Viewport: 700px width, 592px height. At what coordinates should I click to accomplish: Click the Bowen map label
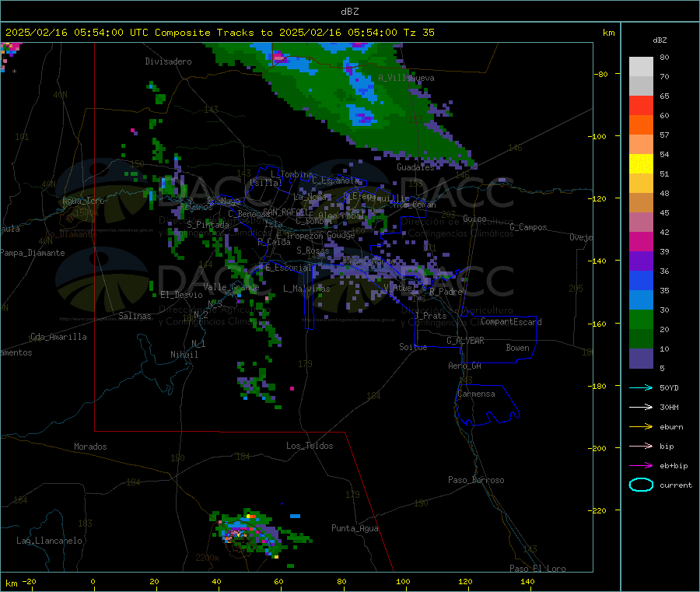[x=517, y=348]
